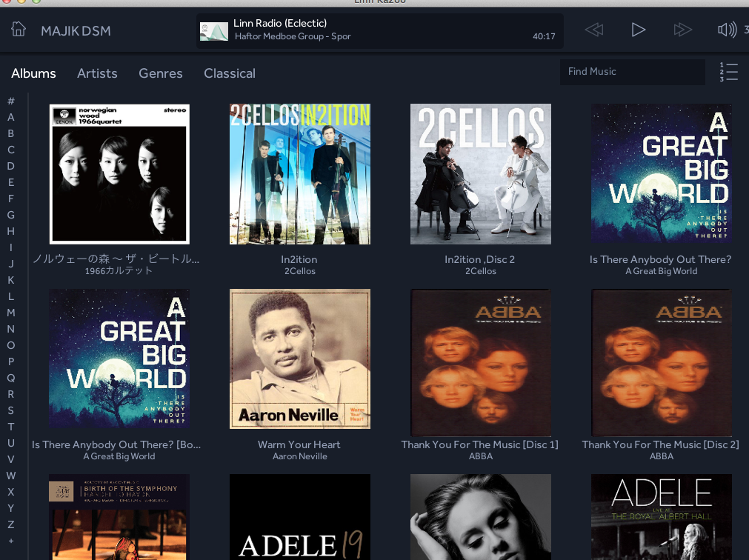Click the 'Linn Radio (Eclectic)' now-playing title
The image size is (749, 560).
(280, 23)
